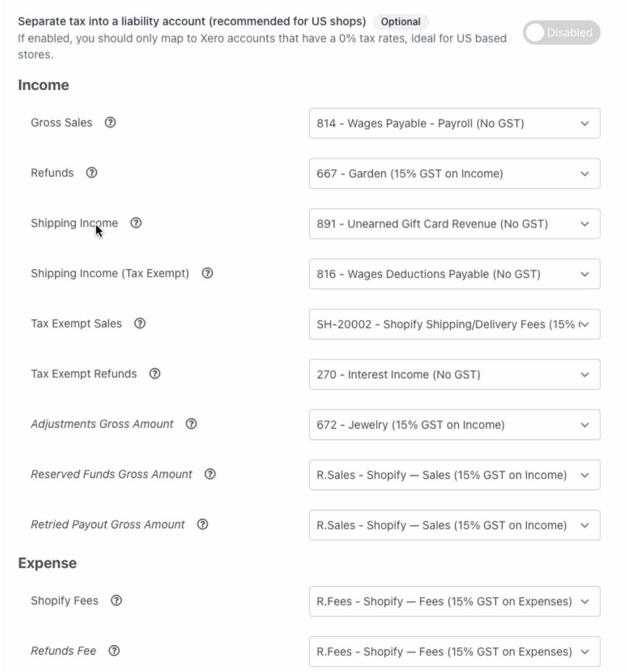Click the Optional badge
This screenshot has height=672, width=626.
pos(400,22)
